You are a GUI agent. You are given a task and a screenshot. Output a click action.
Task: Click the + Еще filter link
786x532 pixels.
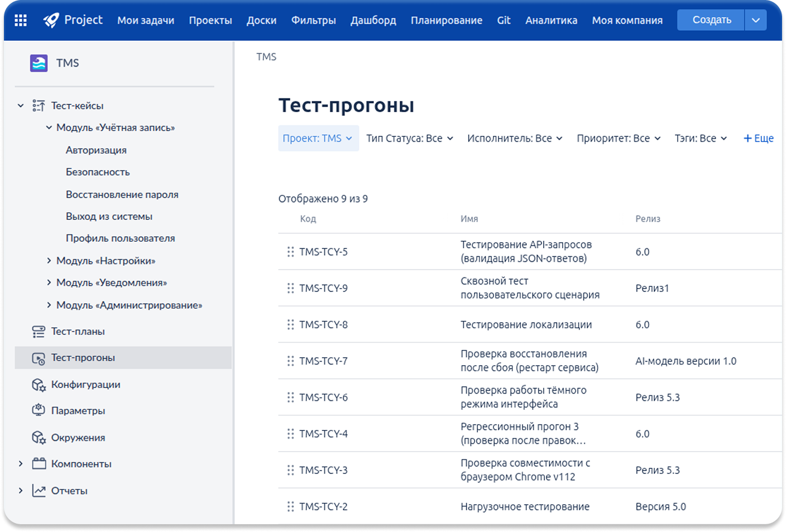[758, 138]
